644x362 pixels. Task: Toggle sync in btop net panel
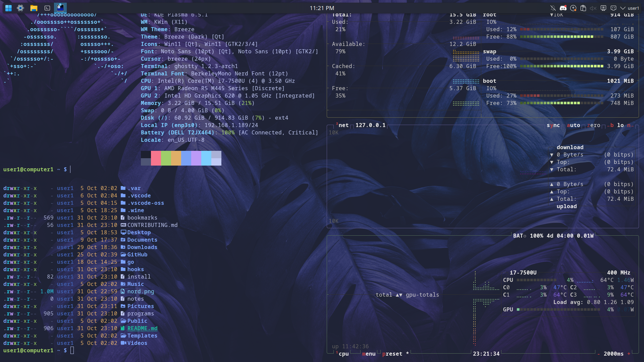(x=553, y=125)
